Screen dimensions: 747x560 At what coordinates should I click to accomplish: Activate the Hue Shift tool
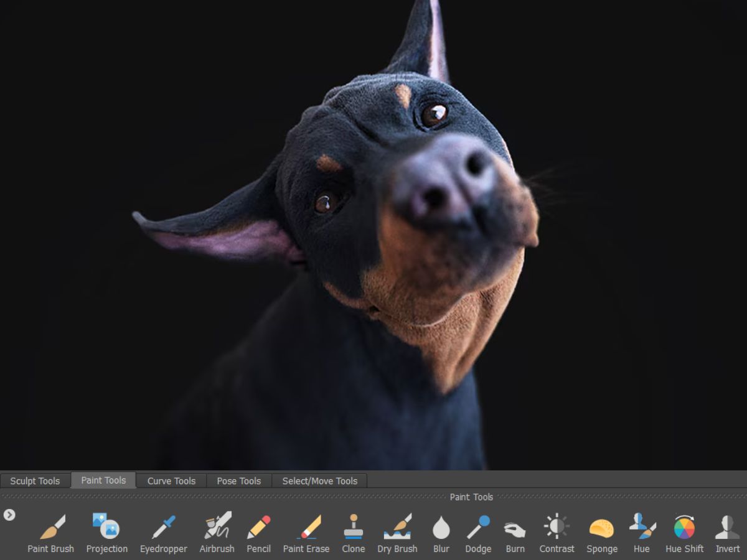point(684,533)
